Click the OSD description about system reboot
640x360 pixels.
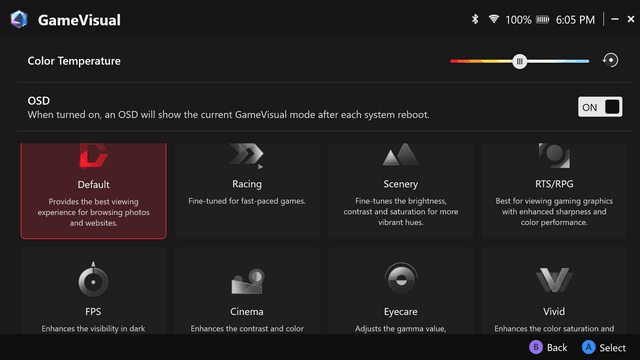click(228, 115)
